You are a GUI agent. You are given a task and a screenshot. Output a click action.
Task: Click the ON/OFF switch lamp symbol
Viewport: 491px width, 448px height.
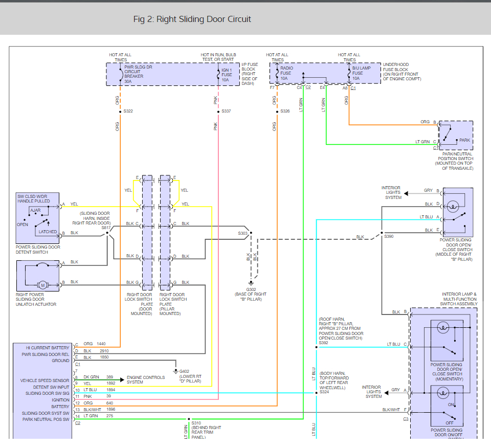pos(443,393)
